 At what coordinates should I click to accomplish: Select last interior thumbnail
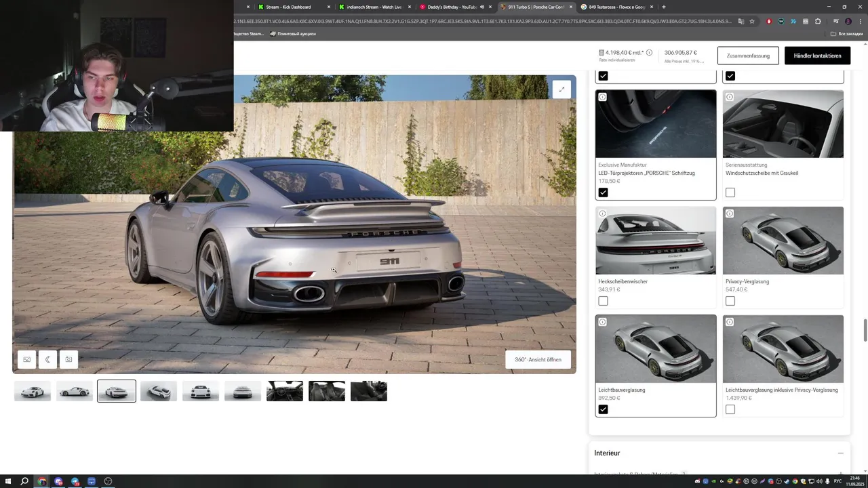369,391
